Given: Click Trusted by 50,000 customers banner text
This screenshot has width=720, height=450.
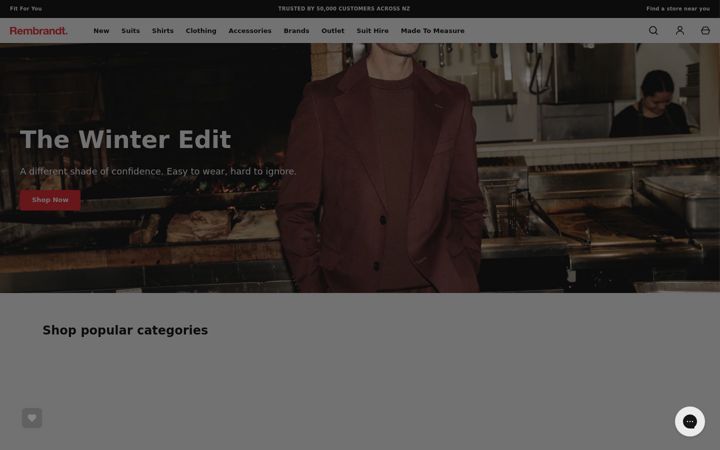Looking at the screenshot, I should pyautogui.click(x=344, y=9).
